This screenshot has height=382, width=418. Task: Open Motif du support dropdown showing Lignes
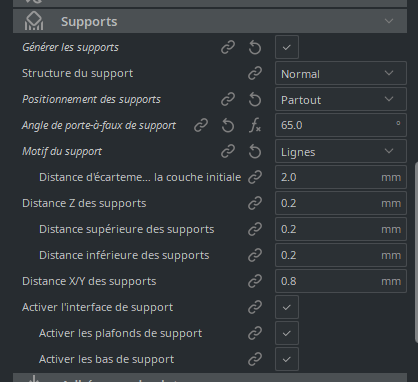coord(341,152)
